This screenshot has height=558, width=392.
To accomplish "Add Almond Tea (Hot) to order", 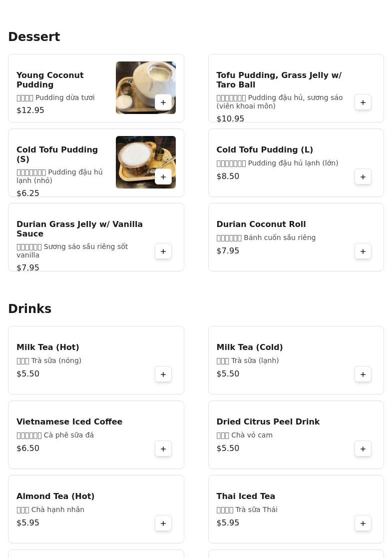I will [x=163, y=523].
